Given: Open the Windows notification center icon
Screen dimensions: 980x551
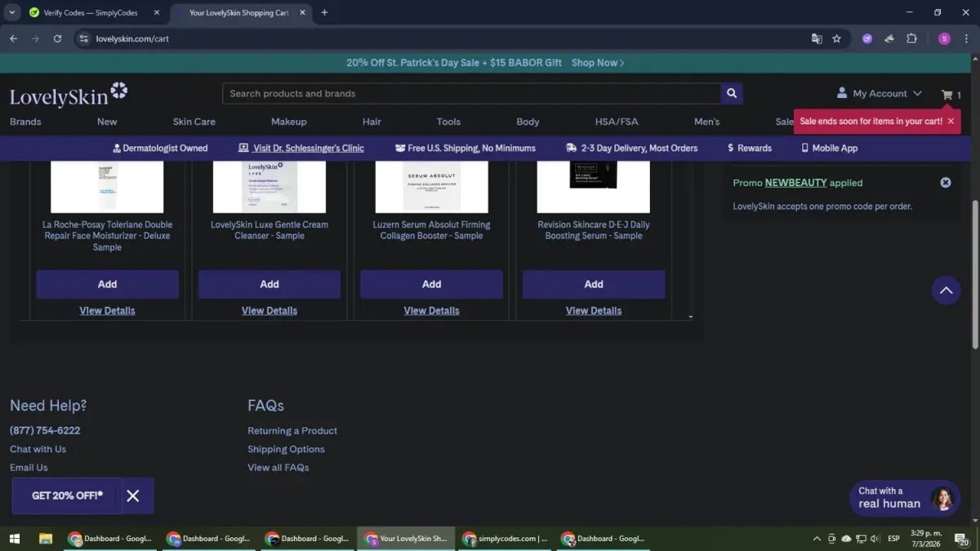Looking at the screenshot, I should 962,539.
